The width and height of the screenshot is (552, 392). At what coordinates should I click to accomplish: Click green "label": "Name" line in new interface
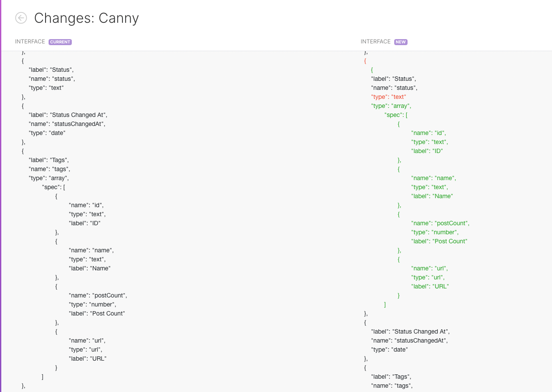[432, 196]
